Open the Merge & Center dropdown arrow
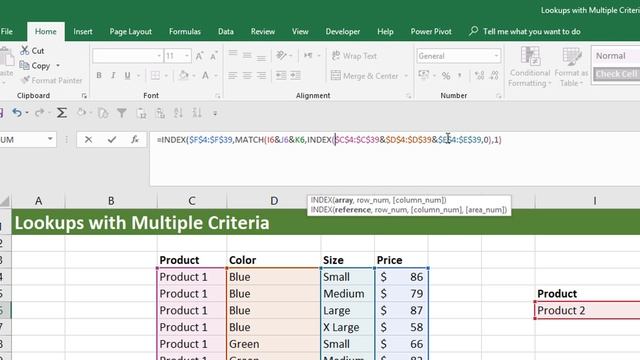The width and height of the screenshot is (640, 360). [x=406, y=76]
